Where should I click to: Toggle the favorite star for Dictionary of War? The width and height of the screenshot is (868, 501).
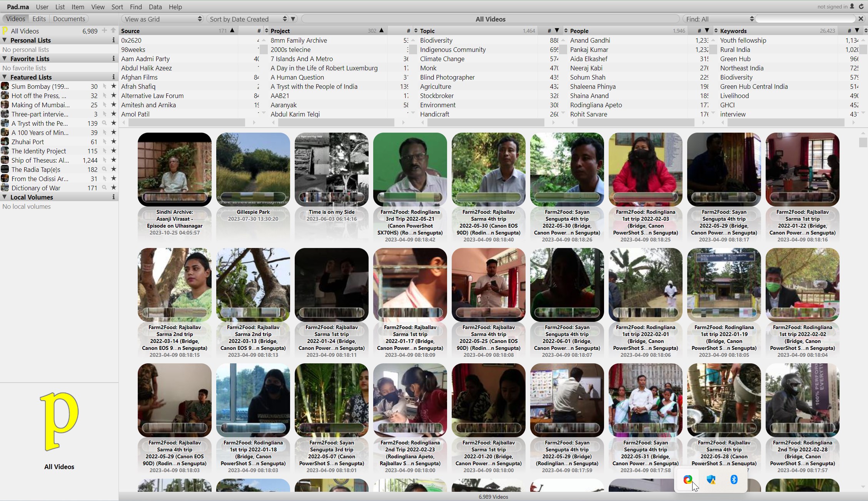click(x=114, y=188)
